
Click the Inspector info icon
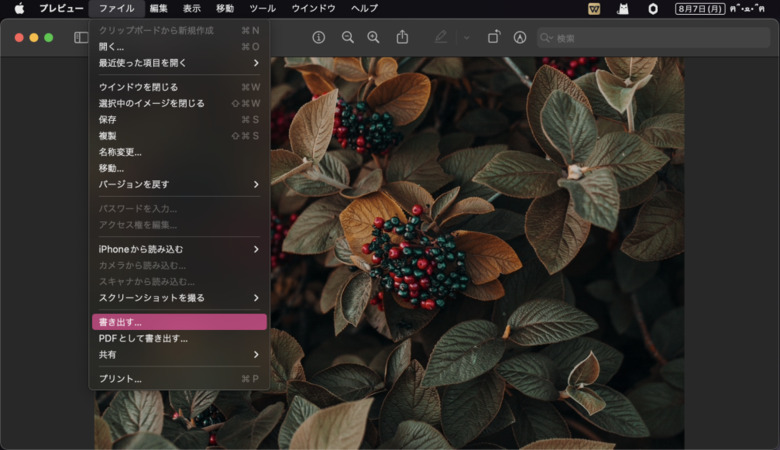click(319, 37)
